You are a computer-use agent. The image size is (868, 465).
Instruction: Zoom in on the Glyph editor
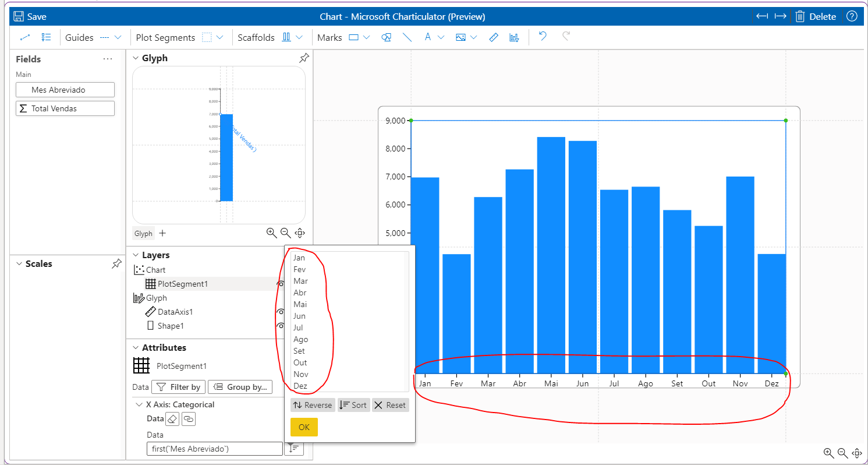(271, 233)
